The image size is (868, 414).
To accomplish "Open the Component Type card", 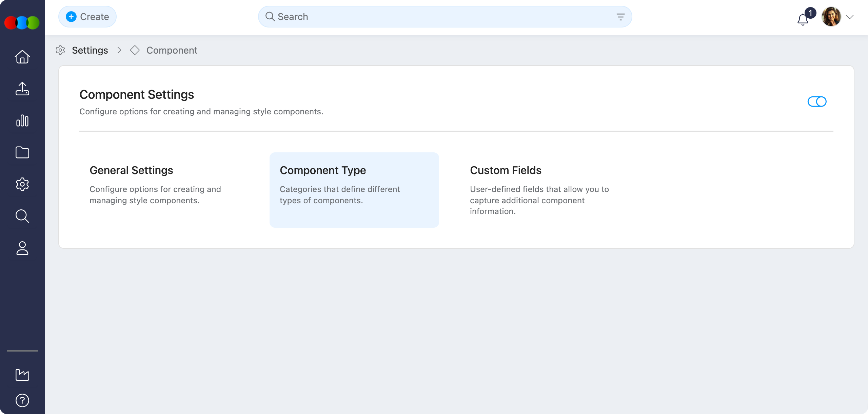I will 354,190.
